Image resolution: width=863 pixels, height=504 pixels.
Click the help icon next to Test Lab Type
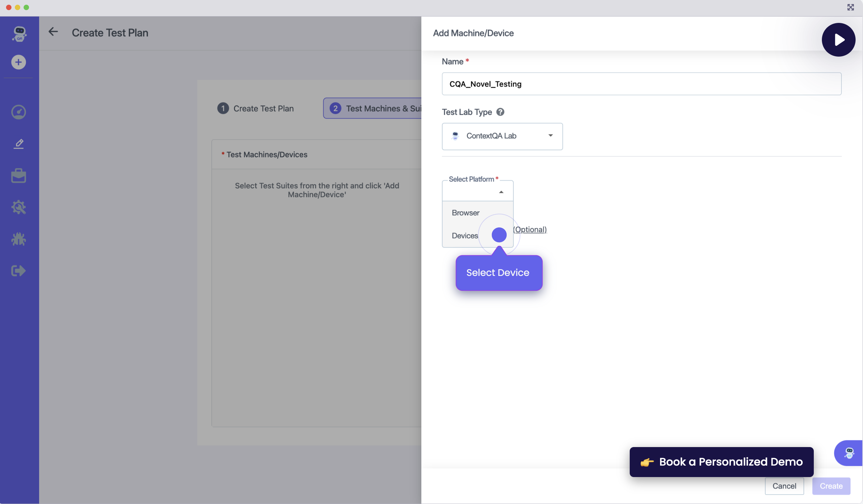(x=500, y=112)
